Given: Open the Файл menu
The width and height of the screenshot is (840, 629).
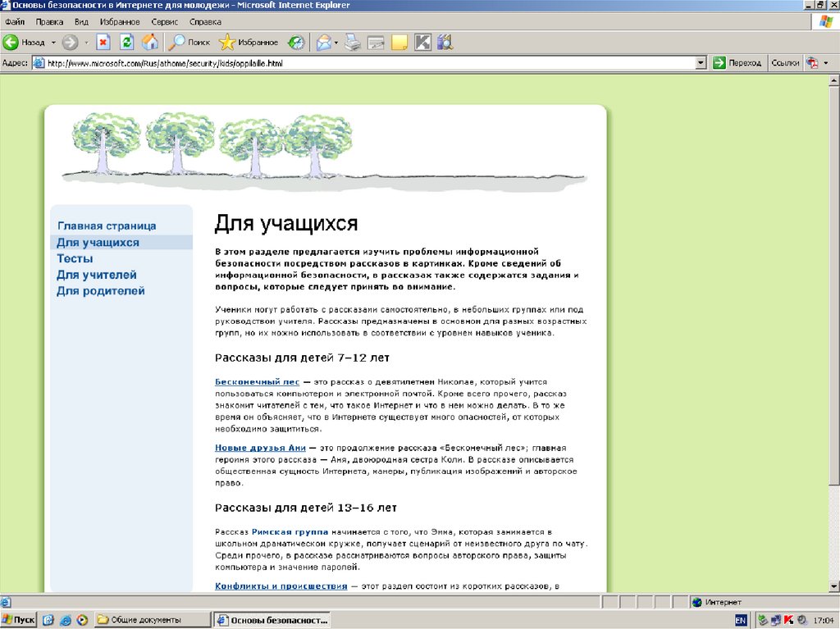Looking at the screenshot, I should point(15,22).
